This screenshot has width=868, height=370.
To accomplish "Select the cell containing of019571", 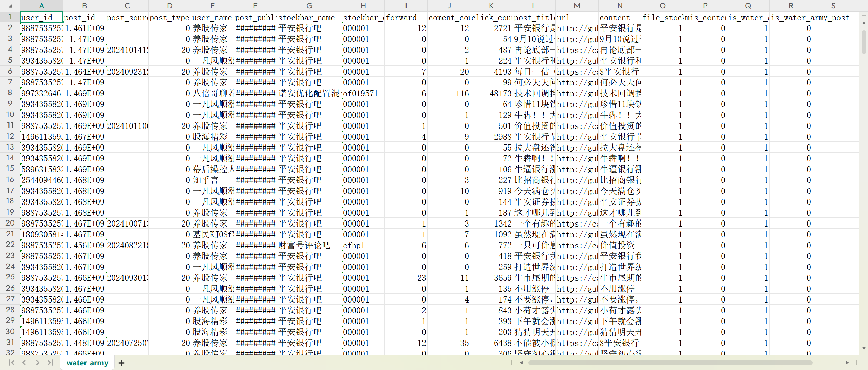I will tap(363, 93).
